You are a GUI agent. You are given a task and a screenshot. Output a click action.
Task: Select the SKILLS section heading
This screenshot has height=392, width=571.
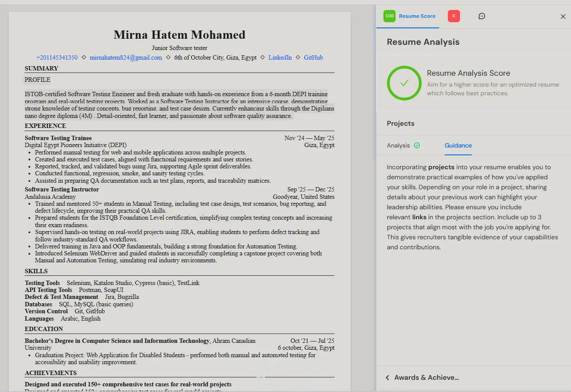click(x=36, y=271)
